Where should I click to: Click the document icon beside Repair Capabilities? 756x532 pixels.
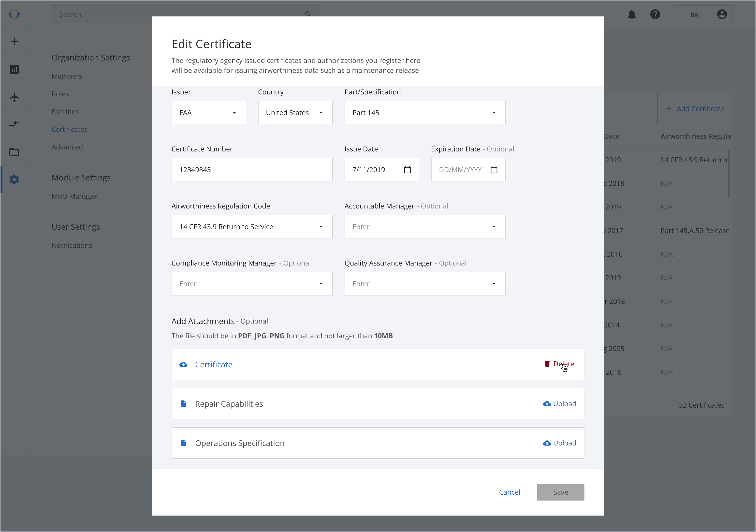click(x=183, y=403)
